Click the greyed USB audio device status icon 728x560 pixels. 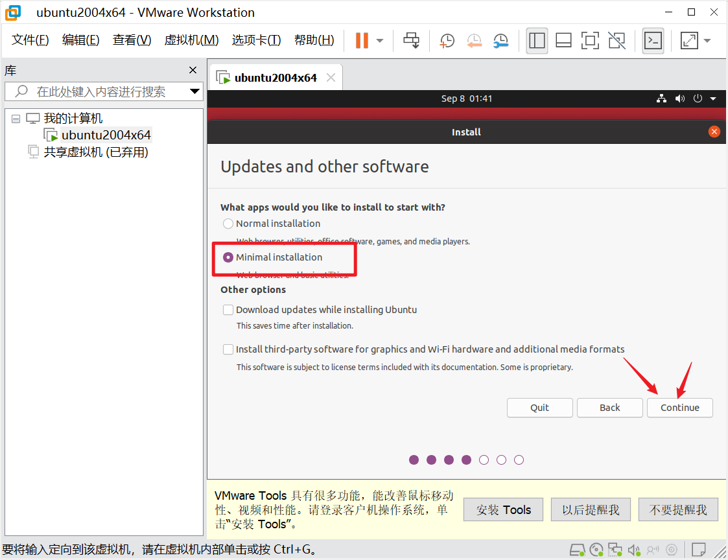653,550
